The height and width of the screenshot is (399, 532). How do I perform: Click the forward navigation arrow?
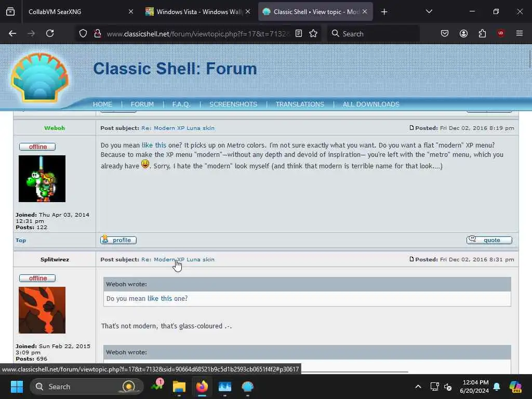tap(31, 33)
